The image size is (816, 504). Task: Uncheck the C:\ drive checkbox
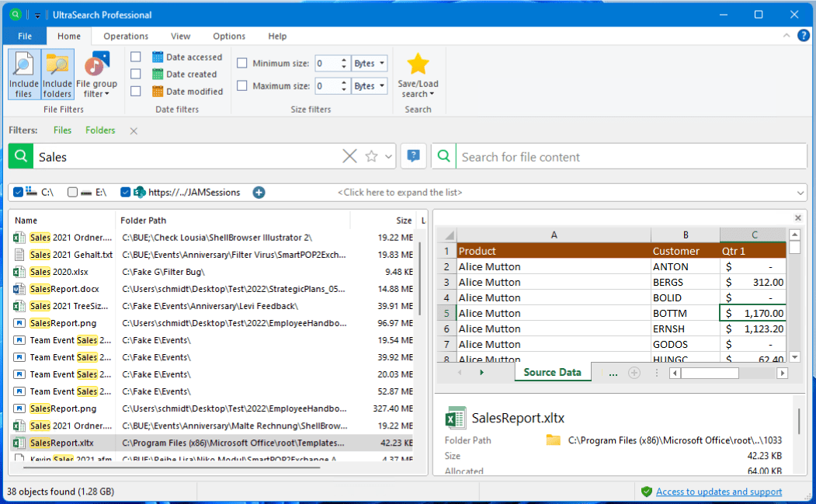(18, 192)
